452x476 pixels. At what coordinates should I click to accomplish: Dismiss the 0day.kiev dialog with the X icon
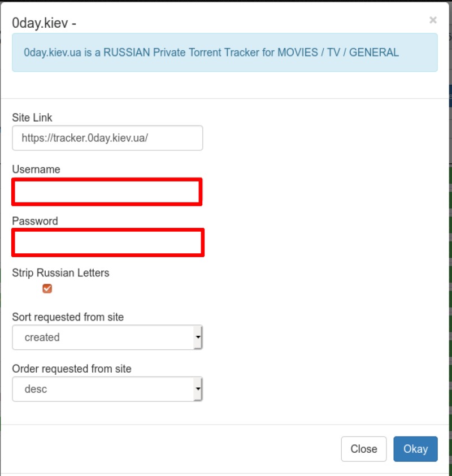point(433,20)
